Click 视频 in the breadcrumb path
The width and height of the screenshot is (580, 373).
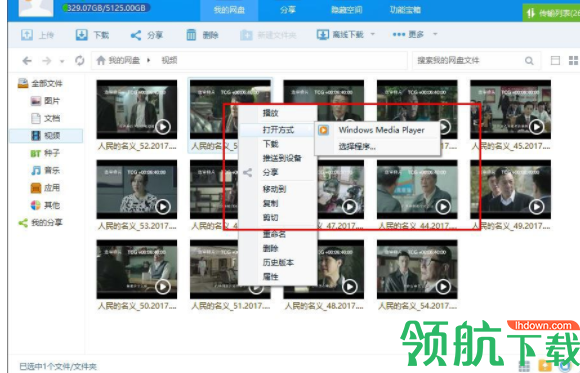pyautogui.click(x=169, y=60)
